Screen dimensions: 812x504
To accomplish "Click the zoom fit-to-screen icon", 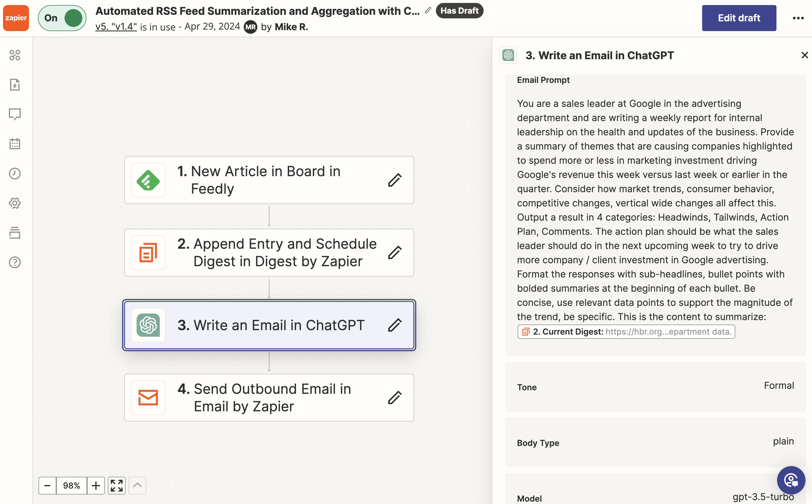I will pos(116,485).
